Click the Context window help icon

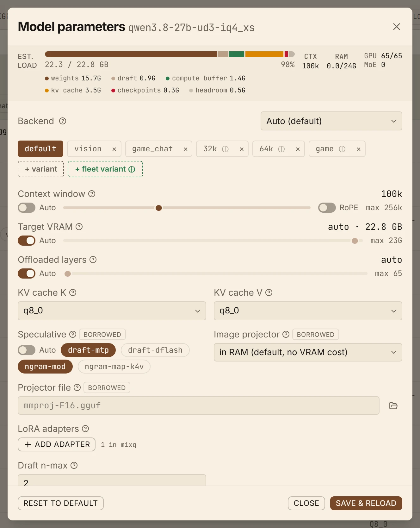pyautogui.click(x=92, y=194)
